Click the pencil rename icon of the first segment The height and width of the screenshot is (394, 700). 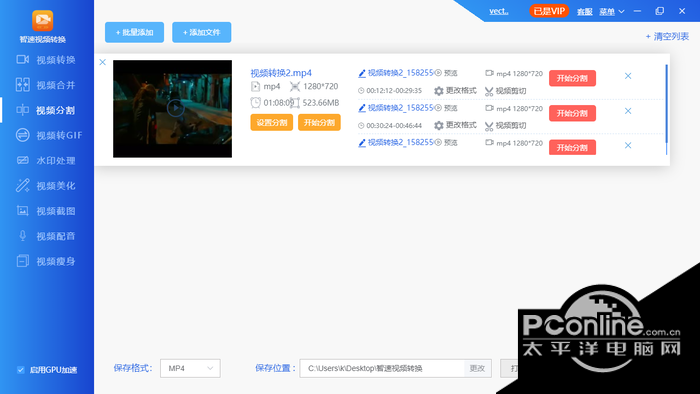tap(362, 73)
